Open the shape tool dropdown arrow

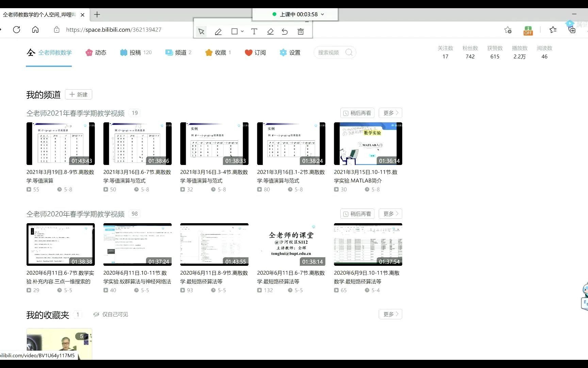pos(242,31)
